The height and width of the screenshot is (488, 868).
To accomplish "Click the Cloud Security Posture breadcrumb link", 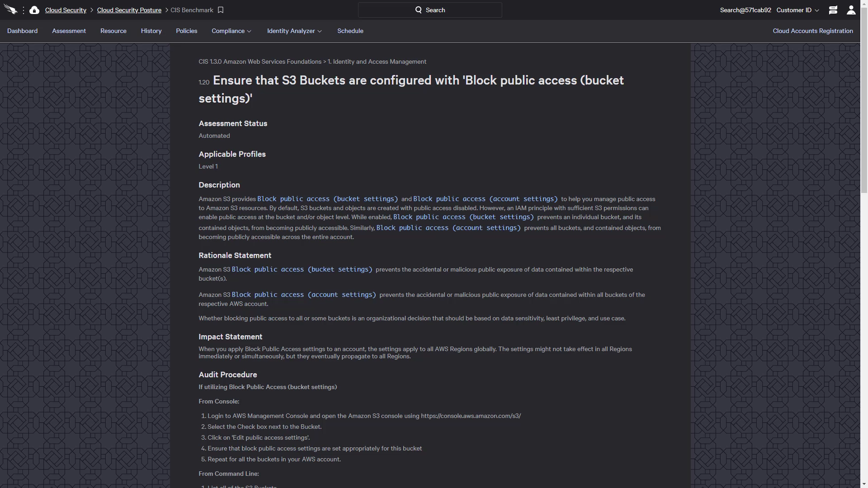I will [129, 10].
